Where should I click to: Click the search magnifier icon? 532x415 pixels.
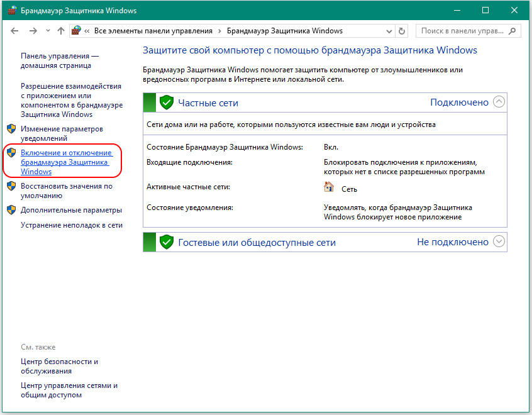pos(513,31)
